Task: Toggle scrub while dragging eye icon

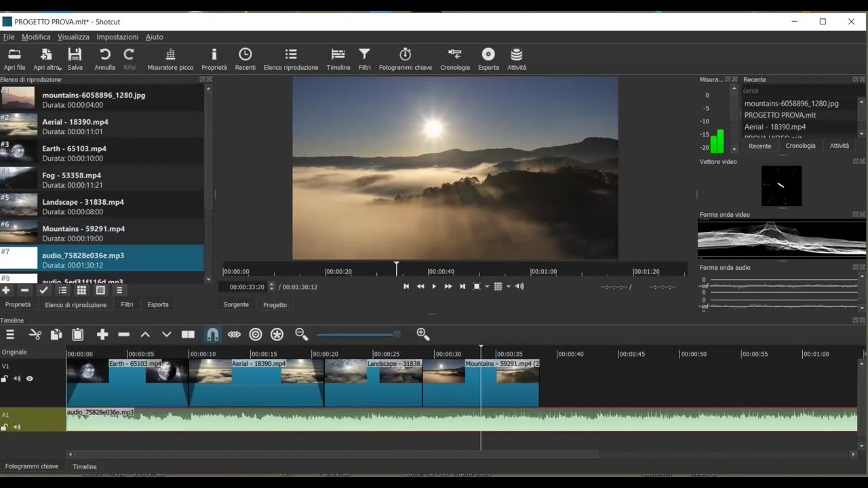Action: (x=234, y=334)
